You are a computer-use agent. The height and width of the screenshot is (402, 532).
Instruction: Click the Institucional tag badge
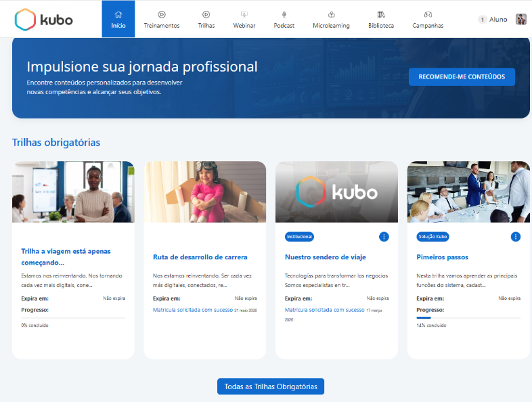pyautogui.click(x=299, y=237)
